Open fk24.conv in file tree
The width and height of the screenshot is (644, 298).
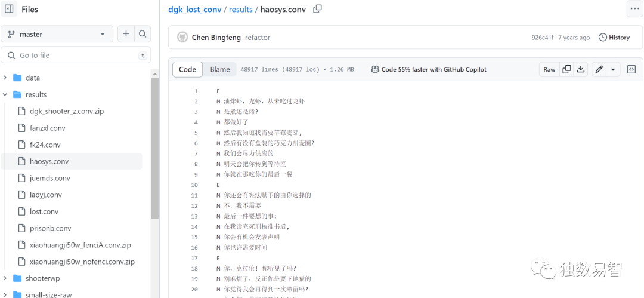[x=45, y=145]
